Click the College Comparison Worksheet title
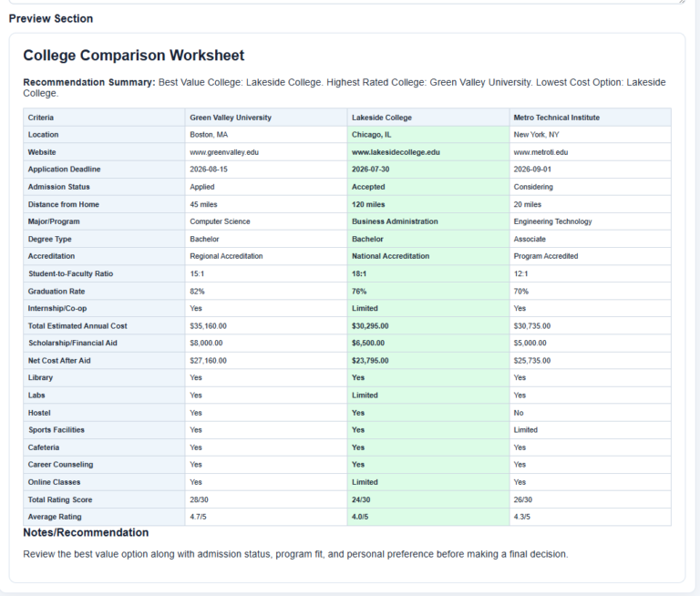This screenshot has height=596, width=700. (x=133, y=56)
